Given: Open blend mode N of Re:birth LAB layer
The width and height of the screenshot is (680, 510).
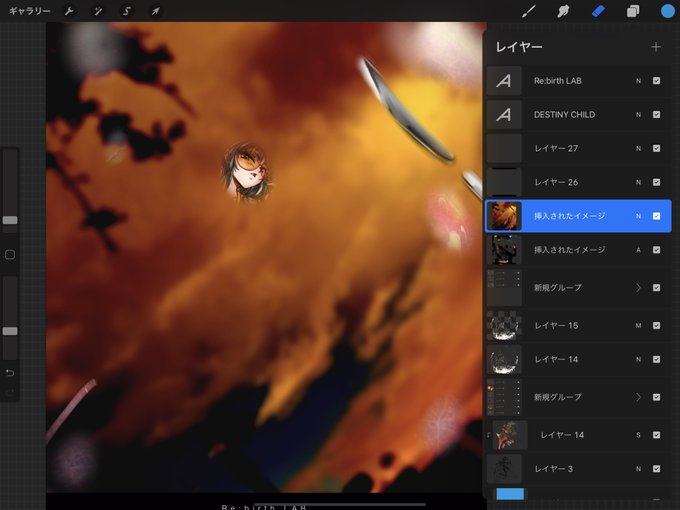Looking at the screenshot, I should tap(638, 81).
